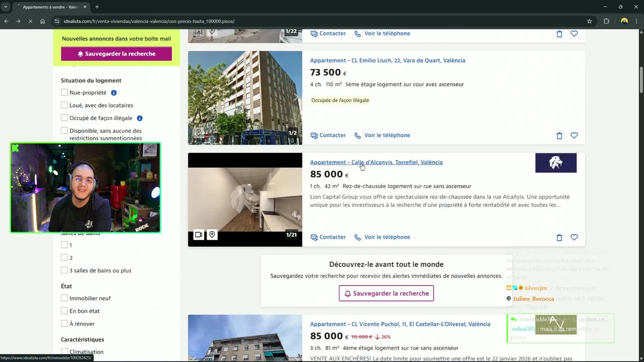Voir le téléphone on top partial listing
This screenshot has width=644, height=362.
point(382,34)
